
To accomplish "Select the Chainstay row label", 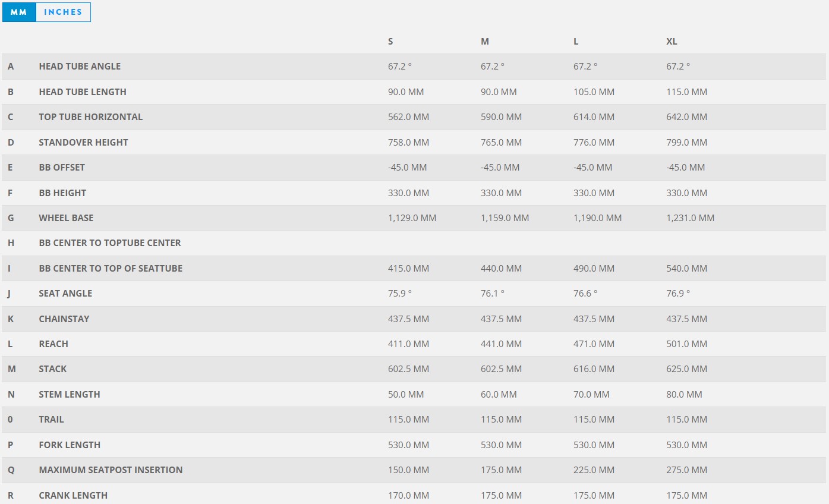I will pyautogui.click(x=64, y=319).
